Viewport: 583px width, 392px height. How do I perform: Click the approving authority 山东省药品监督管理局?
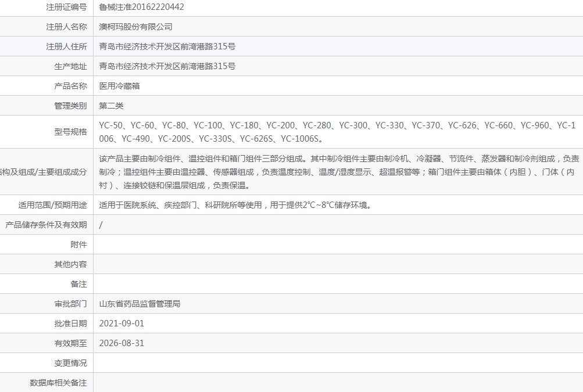[140, 304]
